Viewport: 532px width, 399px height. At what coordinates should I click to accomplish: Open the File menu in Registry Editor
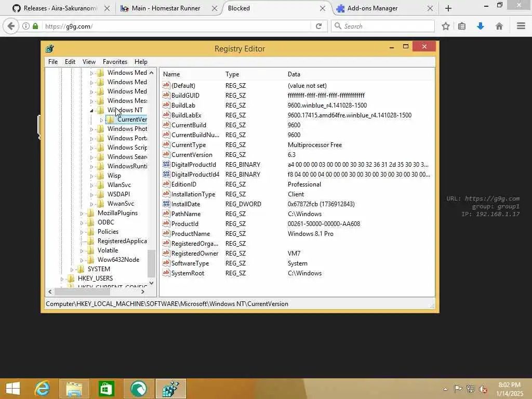[53, 62]
